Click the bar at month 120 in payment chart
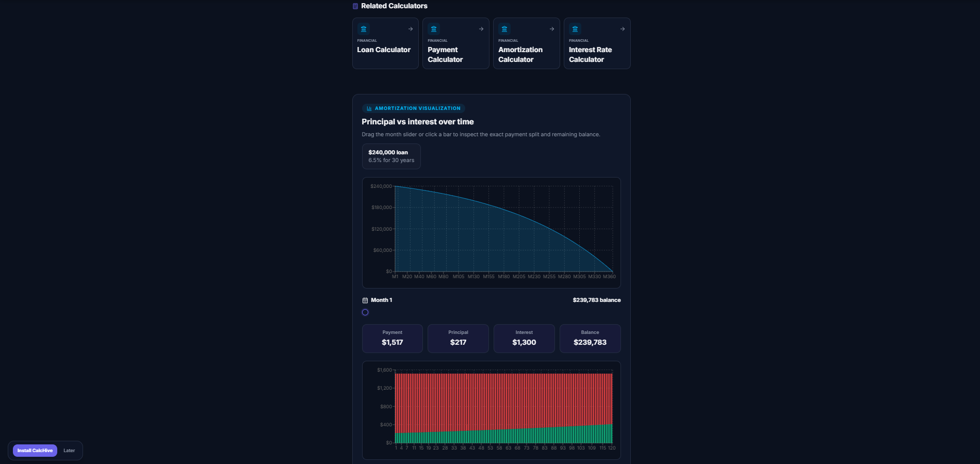 click(612, 408)
